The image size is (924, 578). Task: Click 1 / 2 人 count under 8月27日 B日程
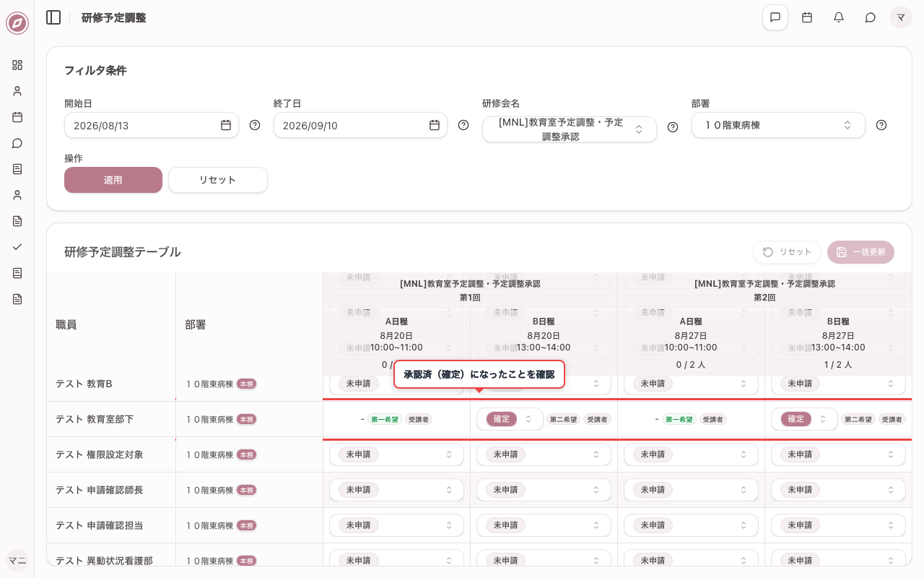838,365
